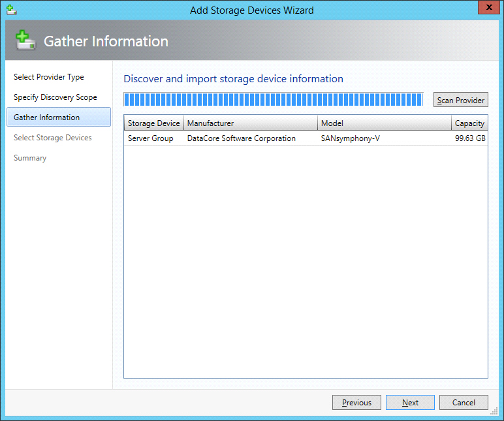Image resolution: width=504 pixels, height=421 pixels.
Task: Click the wizard icon in the title bar
Action: pos(10,10)
